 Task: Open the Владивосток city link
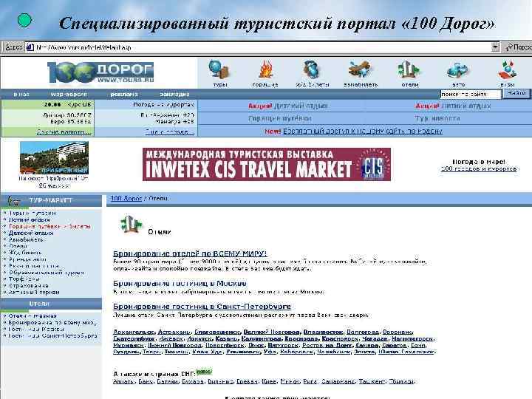[x=323, y=332]
